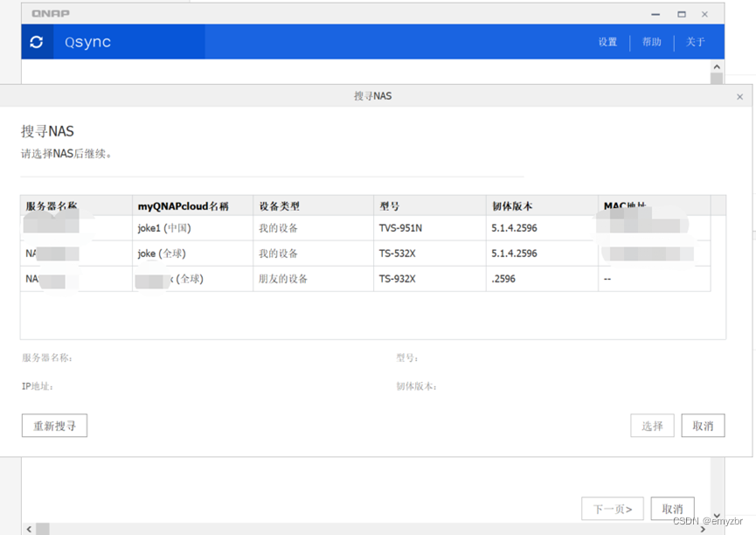Maximize the QNAP Qsync window
This screenshot has width=756, height=535.
pos(681,14)
